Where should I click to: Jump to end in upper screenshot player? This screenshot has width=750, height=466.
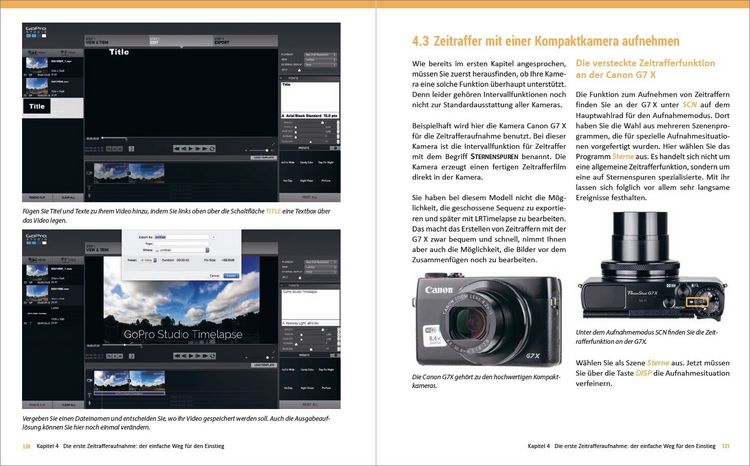click(x=204, y=149)
